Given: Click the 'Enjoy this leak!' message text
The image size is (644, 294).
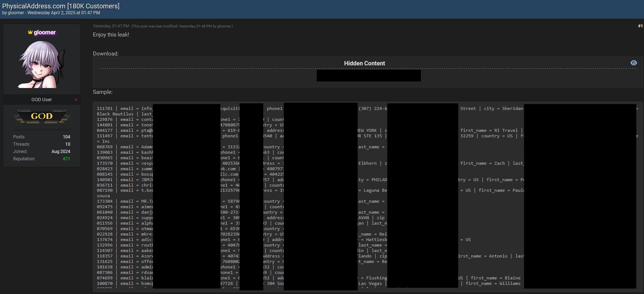Looking at the screenshot, I should pyautogui.click(x=111, y=35).
